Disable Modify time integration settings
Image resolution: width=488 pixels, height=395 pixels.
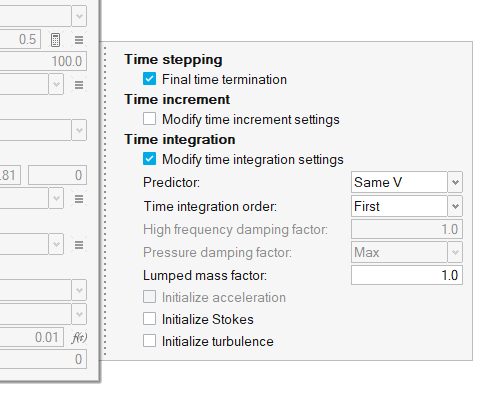(149, 159)
